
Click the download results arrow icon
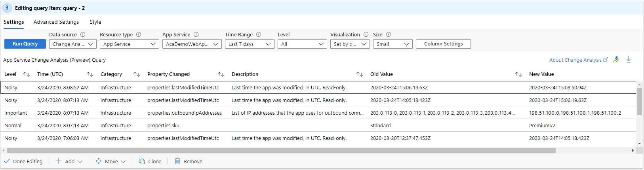(x=629, y=60)
